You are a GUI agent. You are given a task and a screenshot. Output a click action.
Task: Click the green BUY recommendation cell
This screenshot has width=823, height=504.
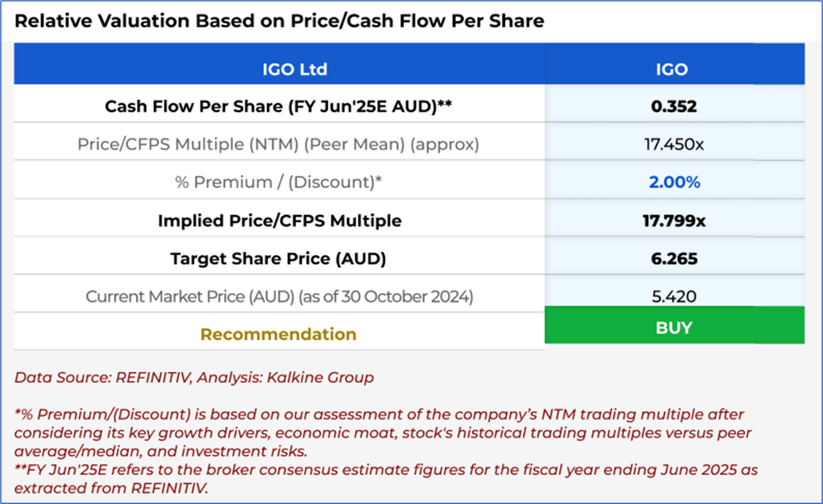tap(674, 328)
